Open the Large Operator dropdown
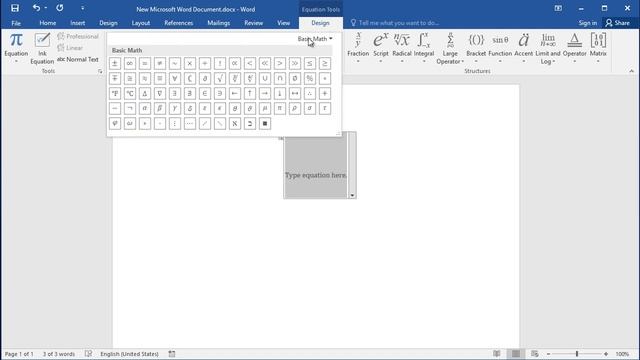 (x=450, y=48)
